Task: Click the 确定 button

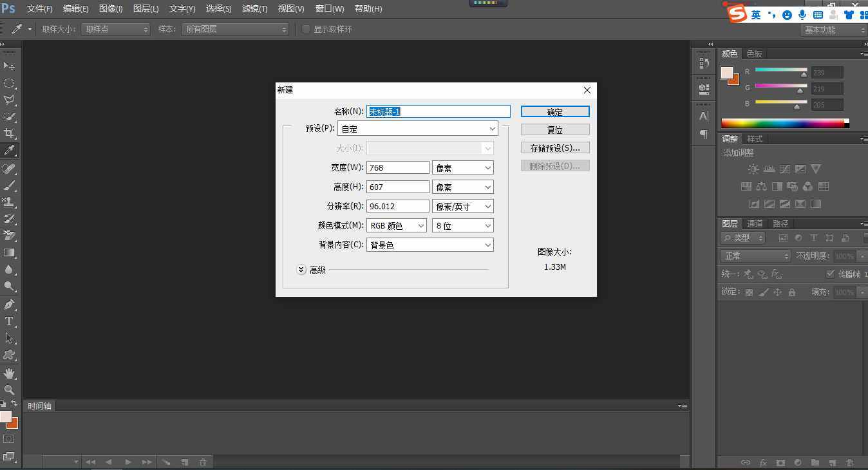Action: coord(555,111)
